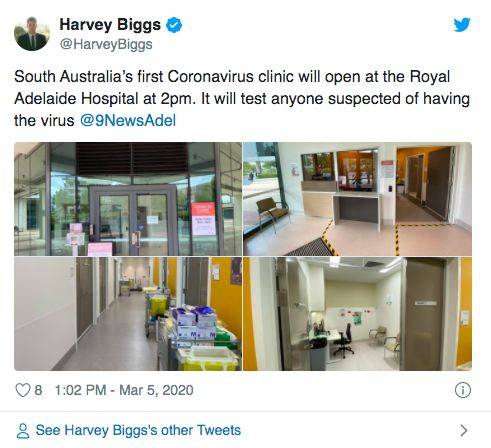Open the hospital entrance doors photo
The height and width of the screenshot is (448, 491).
(x=128, y=199)
